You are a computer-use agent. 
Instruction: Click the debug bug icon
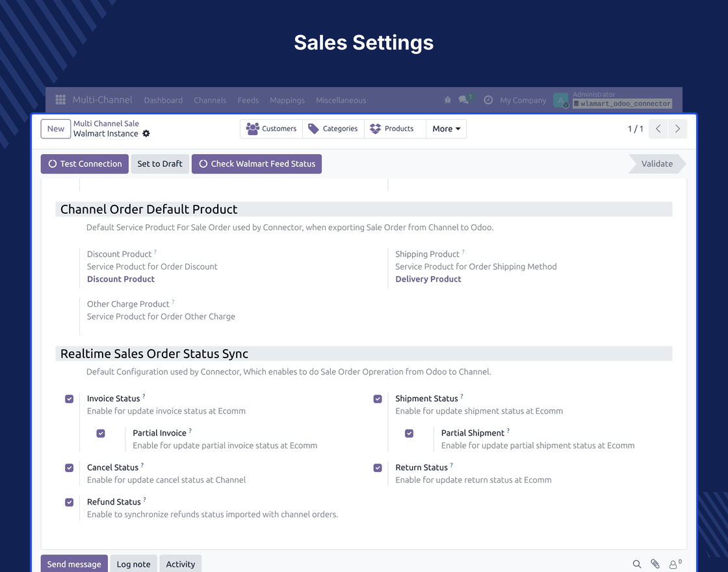(x=448, y=100)
